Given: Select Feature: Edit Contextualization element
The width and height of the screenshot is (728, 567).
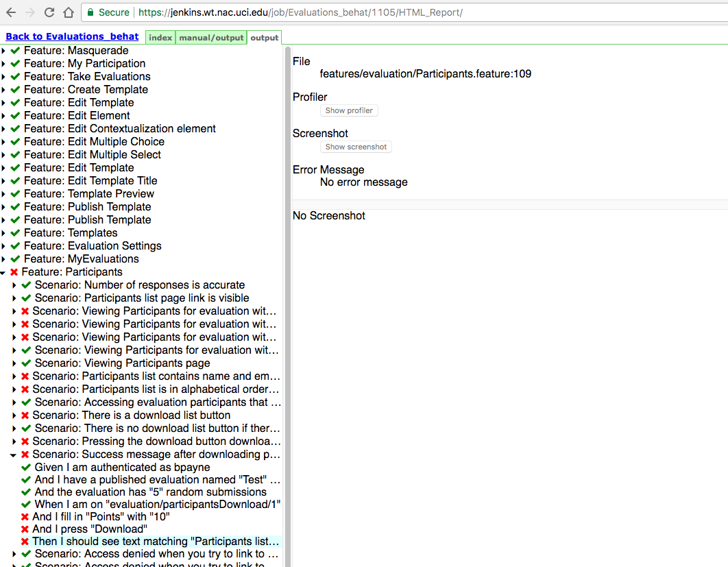Looking at the screenshot, I should pos(120,129).
